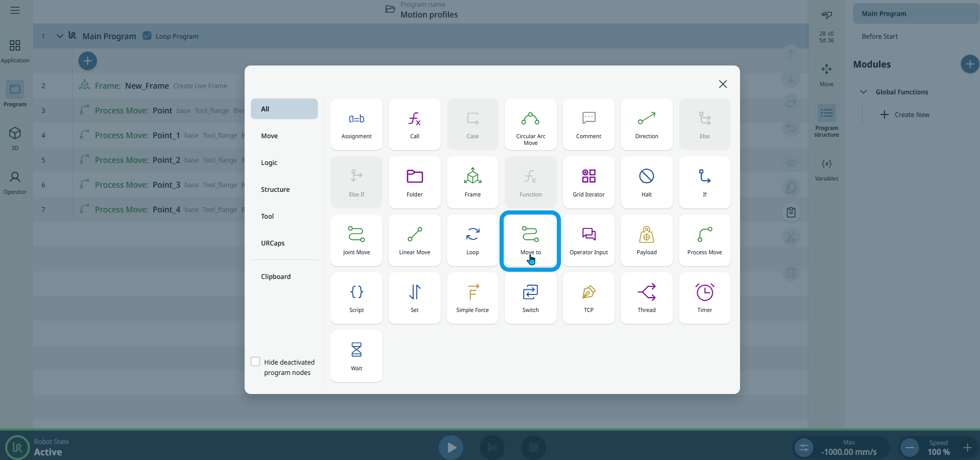Toggle the Loop Program checkbox
Viewport: 980px width, 460px height.
pyautogui.click(x=147, y=36)
